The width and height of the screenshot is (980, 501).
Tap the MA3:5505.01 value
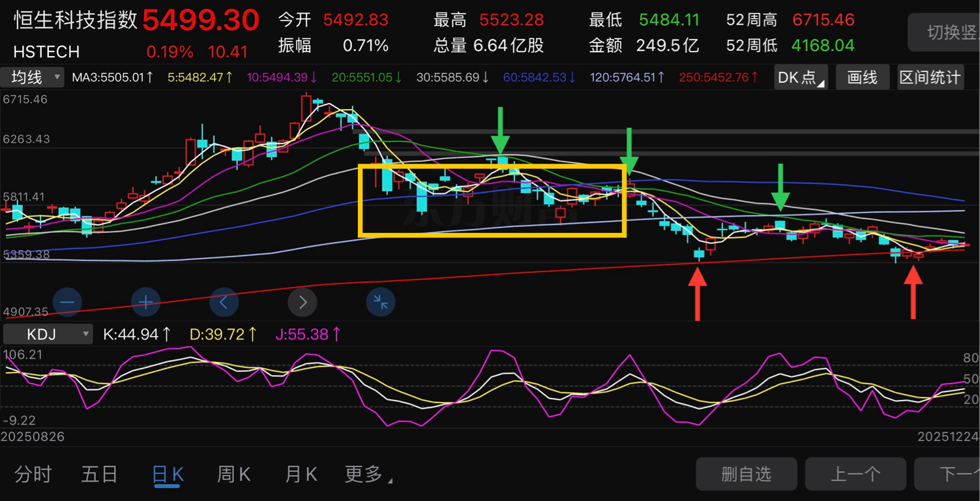pyautogui.click(x=113, y=78)
